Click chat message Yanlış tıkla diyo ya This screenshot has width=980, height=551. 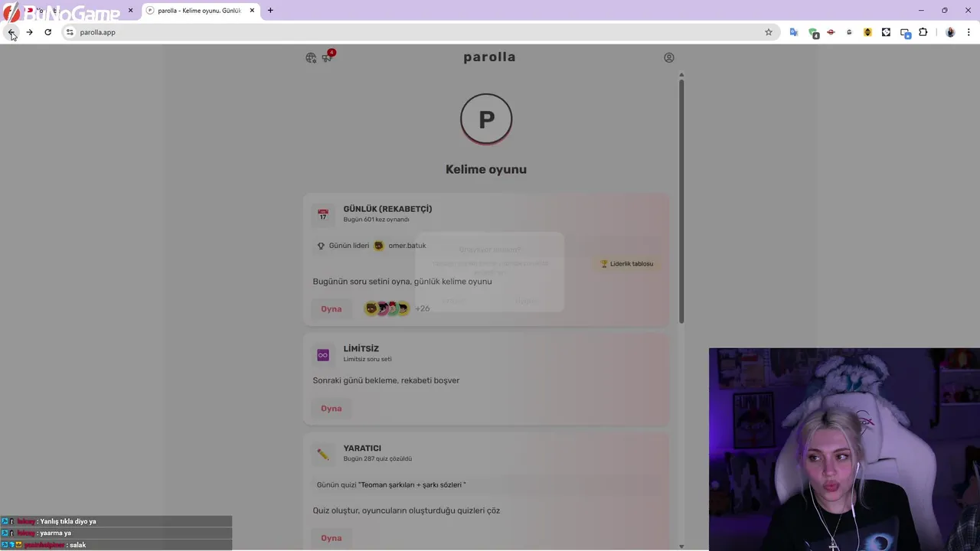click(68, 521)
